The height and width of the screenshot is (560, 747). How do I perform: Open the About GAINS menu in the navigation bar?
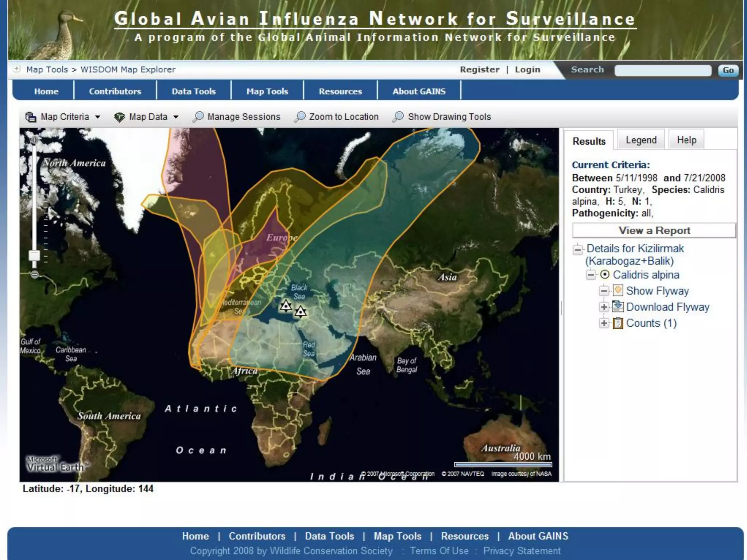[x=419, y=91]
